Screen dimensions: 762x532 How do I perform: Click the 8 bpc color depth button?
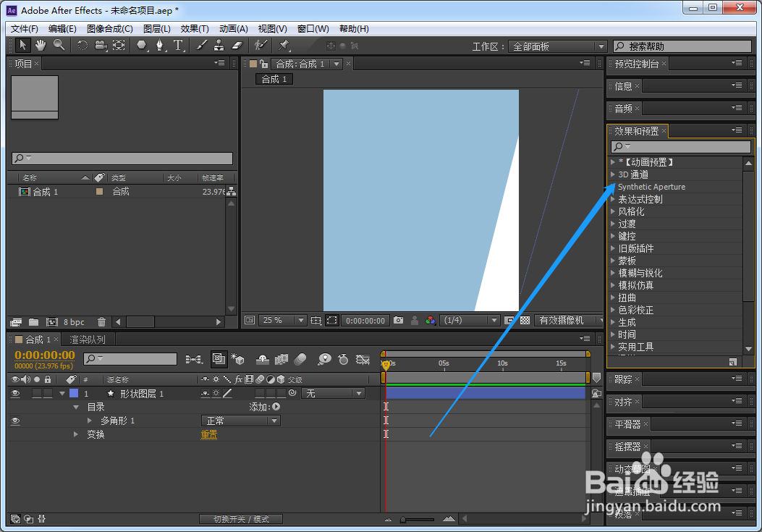[74, 322]
